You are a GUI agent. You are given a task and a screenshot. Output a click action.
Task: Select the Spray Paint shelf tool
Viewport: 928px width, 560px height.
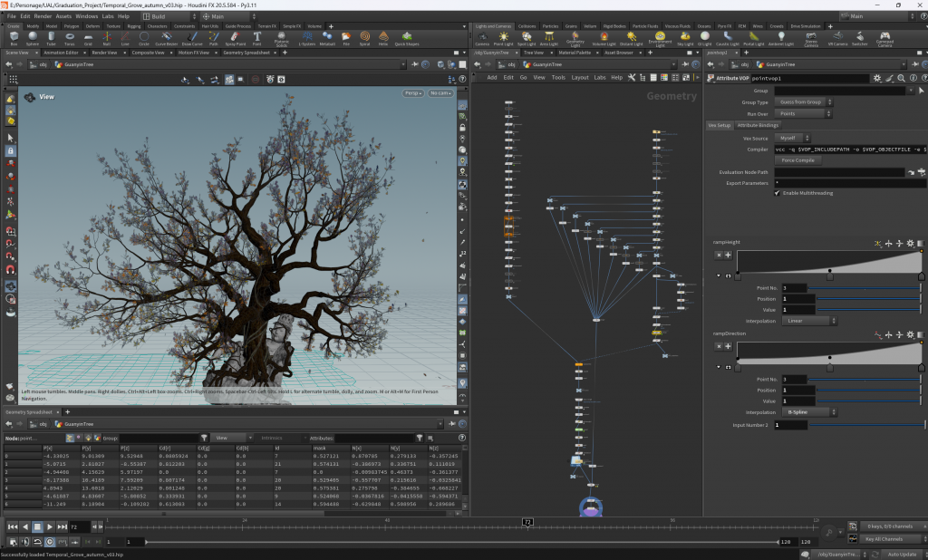(233, 38)
